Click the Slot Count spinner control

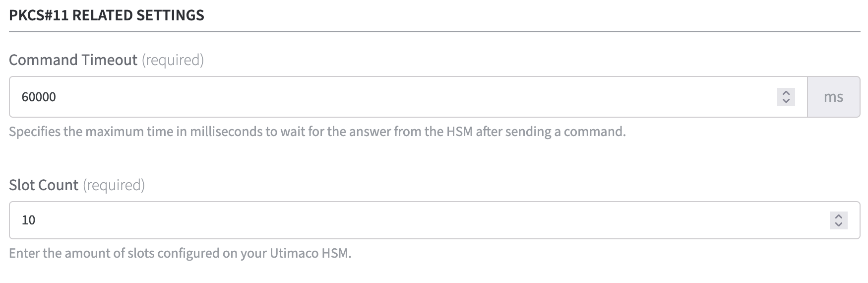[838, 220]
